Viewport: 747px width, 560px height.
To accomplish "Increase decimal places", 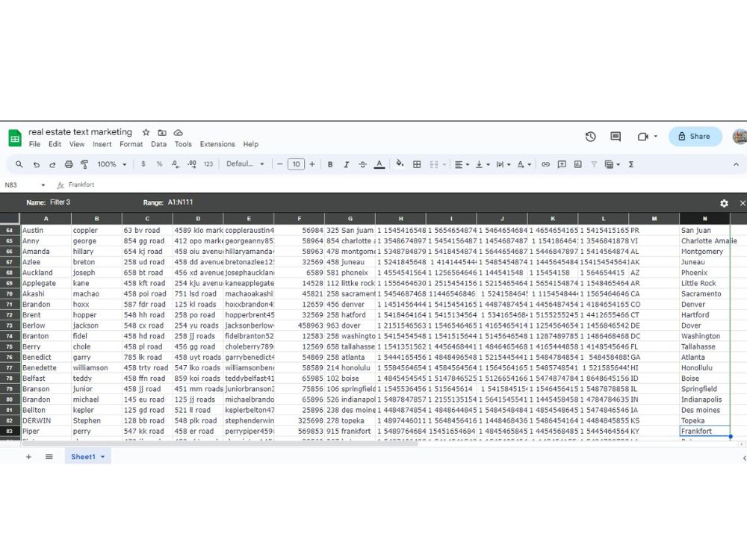I will pyautogui.click(x=192, y=164).
